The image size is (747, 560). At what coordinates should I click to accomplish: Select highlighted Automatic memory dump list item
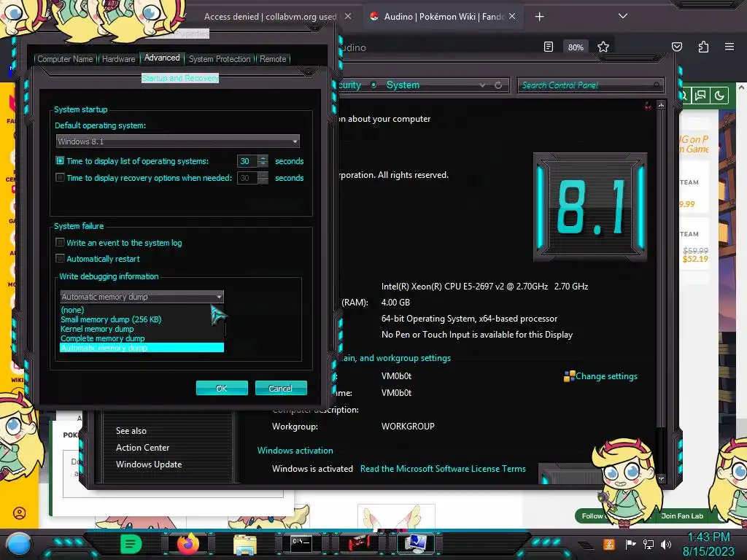click(142, 348)
